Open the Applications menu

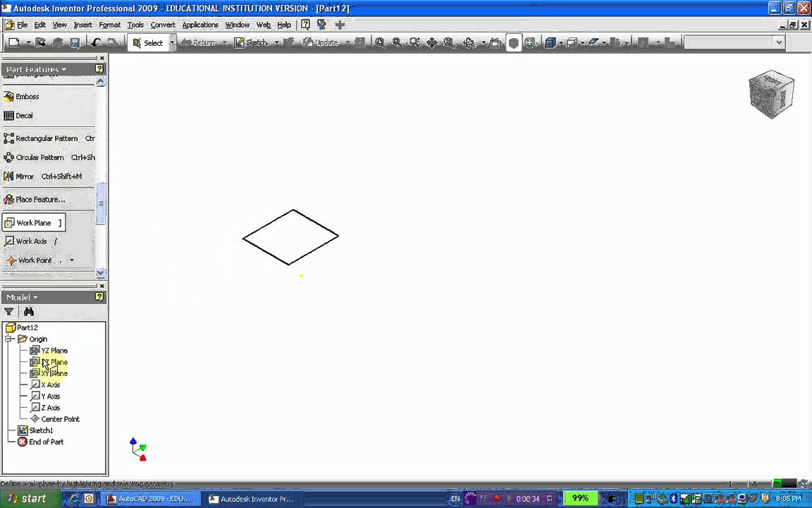tap(200, 25)
